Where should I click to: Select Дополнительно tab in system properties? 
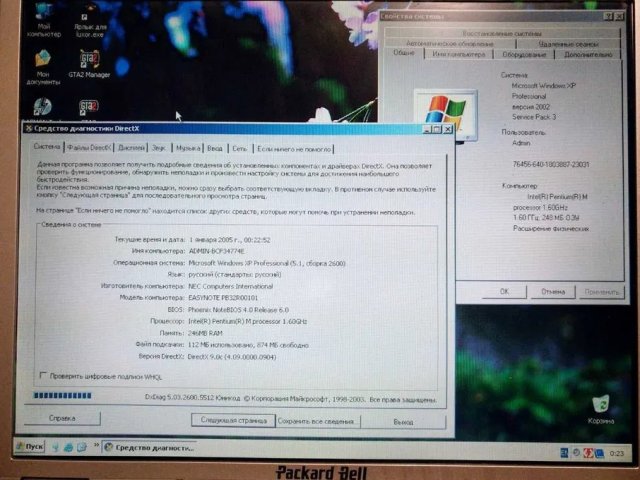tap(588, 55)
